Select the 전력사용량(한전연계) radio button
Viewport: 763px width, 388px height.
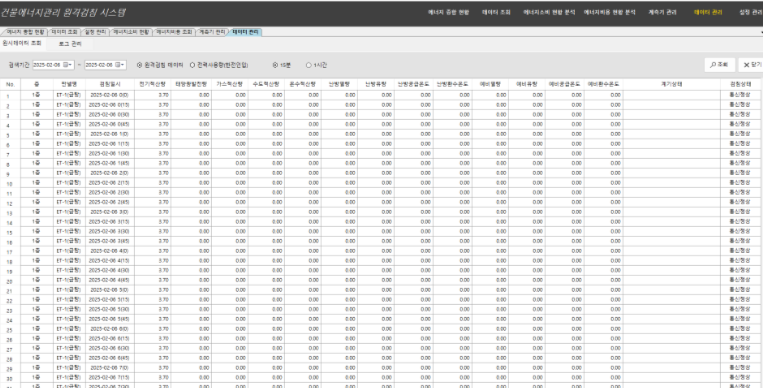pyautogui.click(x=192, y=65)
